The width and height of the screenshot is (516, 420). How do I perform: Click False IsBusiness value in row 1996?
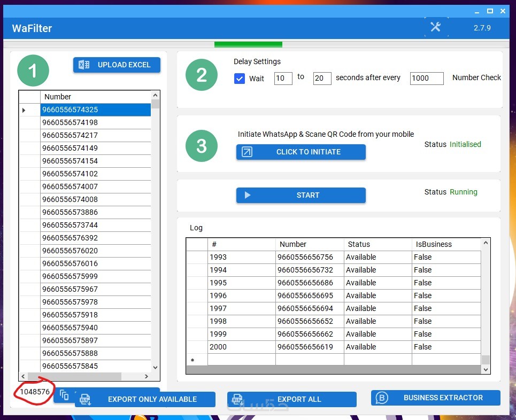[x=446, y=295]
